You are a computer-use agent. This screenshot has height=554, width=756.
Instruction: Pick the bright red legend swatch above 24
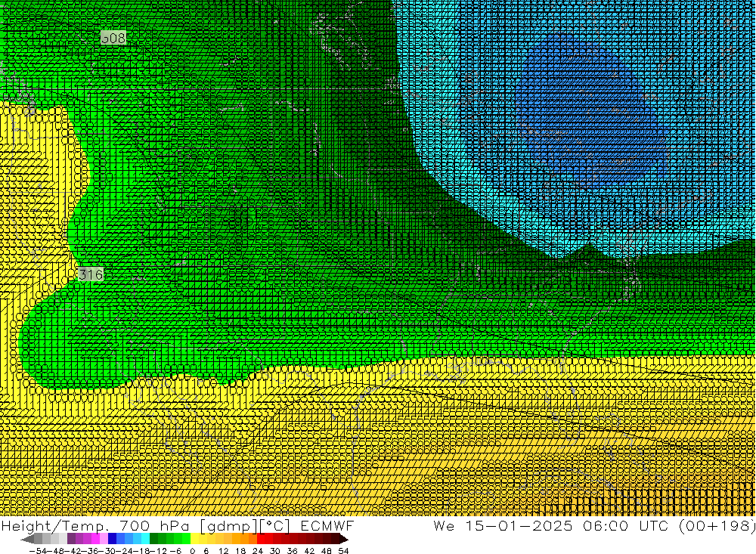click(x=261, y=539)
